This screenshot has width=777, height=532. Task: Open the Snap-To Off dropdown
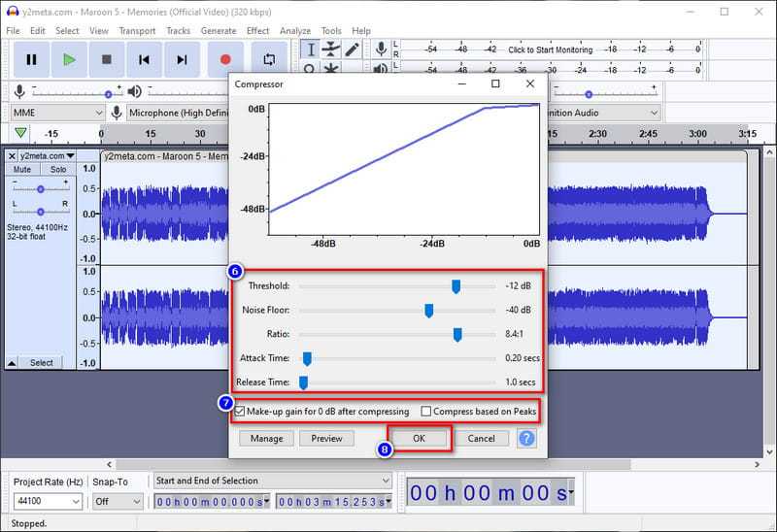coord(116,501)
